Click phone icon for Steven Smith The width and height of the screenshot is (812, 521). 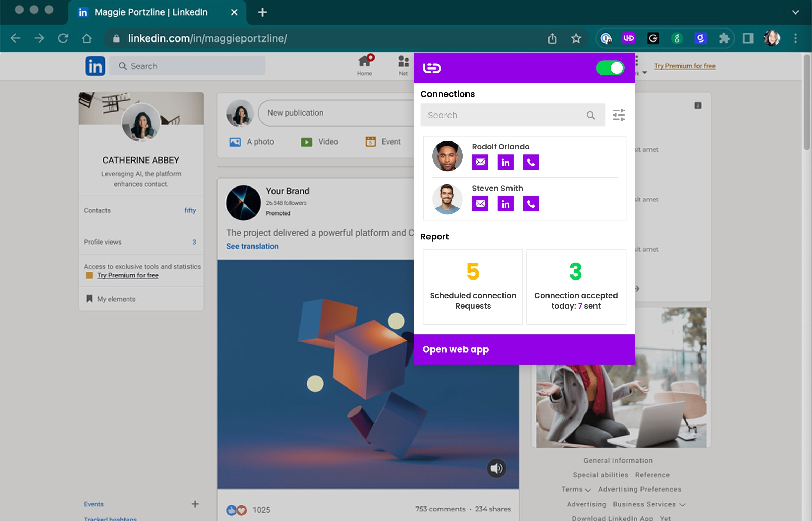click(530, 204)
